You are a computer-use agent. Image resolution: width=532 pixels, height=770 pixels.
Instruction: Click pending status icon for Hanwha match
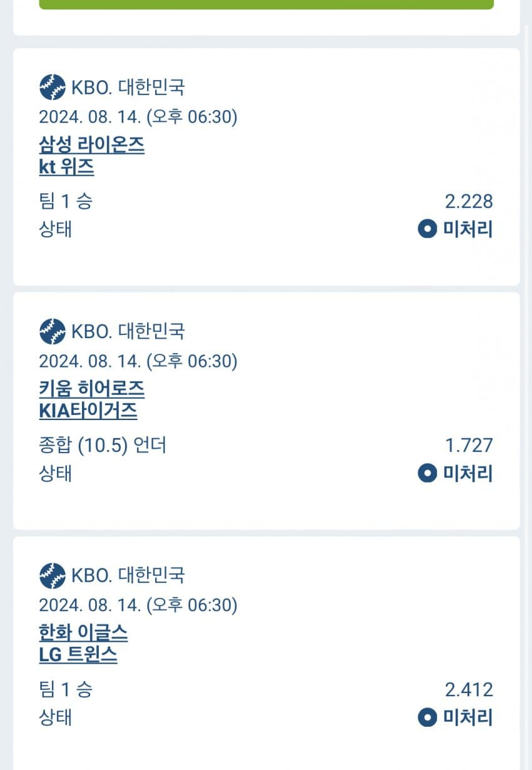click(x=427, y=717)
